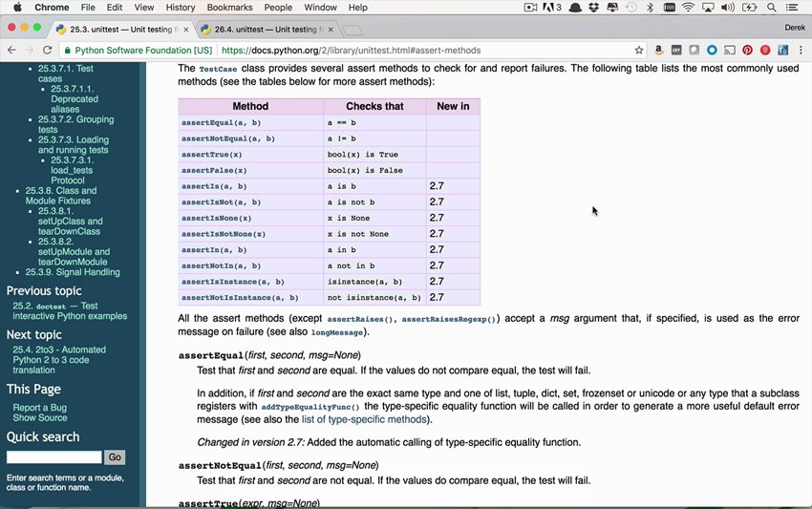Bookmark this page with the star icon
This screenshot has height=509, width=812.
[639, 51]
